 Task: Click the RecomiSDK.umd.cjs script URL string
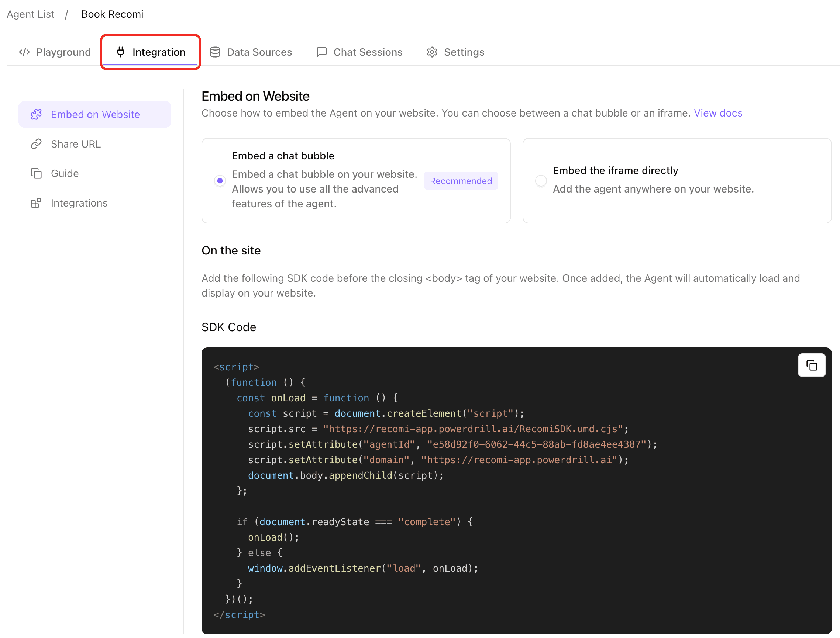point(473,429)
